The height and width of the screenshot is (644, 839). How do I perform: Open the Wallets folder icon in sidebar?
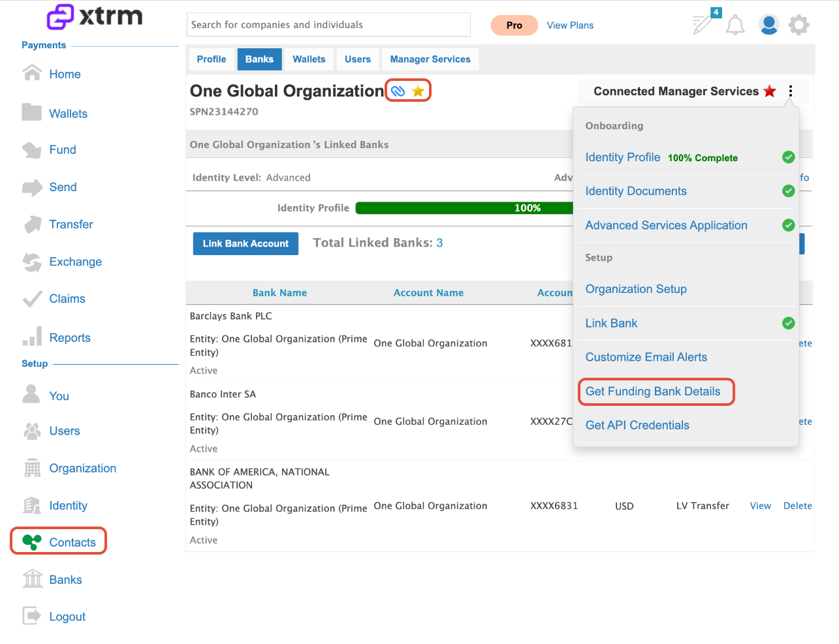(31, 112)
